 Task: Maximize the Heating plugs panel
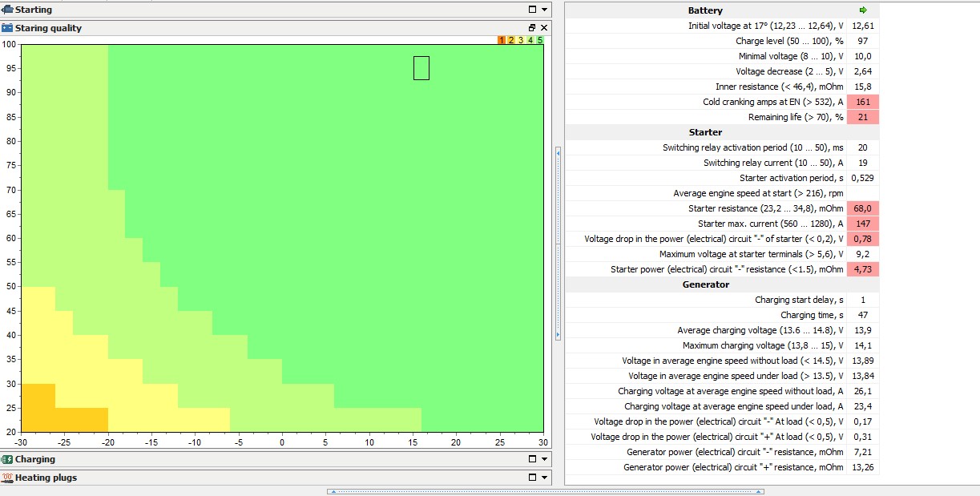point(532,478)
